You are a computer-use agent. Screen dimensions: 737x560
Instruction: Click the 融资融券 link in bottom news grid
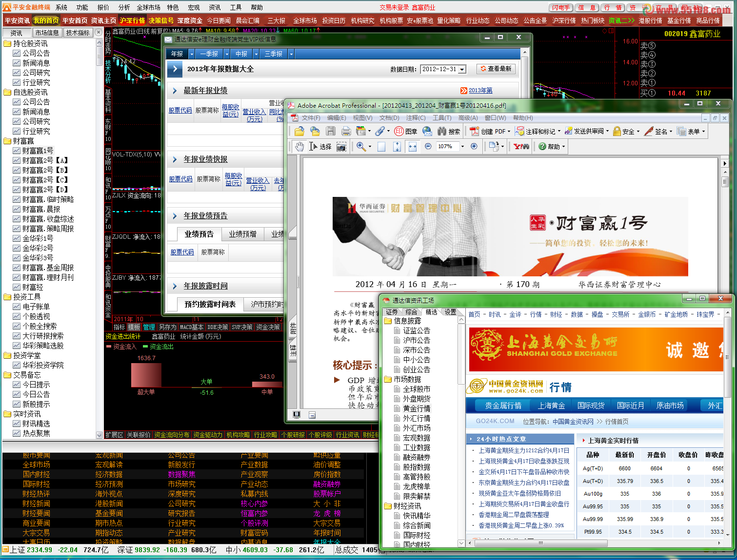click(327, 484)
